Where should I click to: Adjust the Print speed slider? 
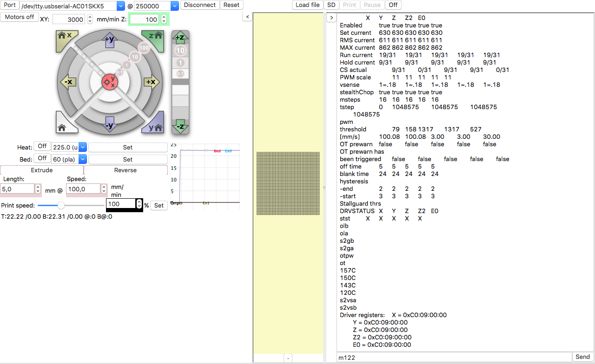[61, 205]
